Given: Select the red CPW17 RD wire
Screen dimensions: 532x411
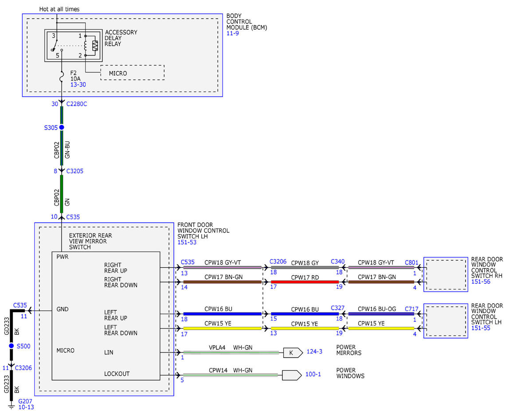Looking at the screenshot, I should tap(305, 282).
